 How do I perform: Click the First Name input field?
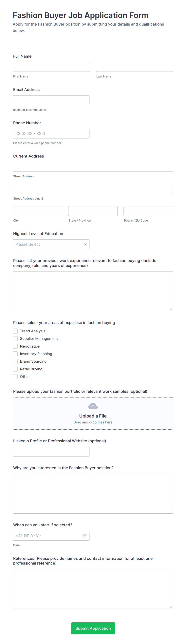pyautogui.click(x=51, y=67)
